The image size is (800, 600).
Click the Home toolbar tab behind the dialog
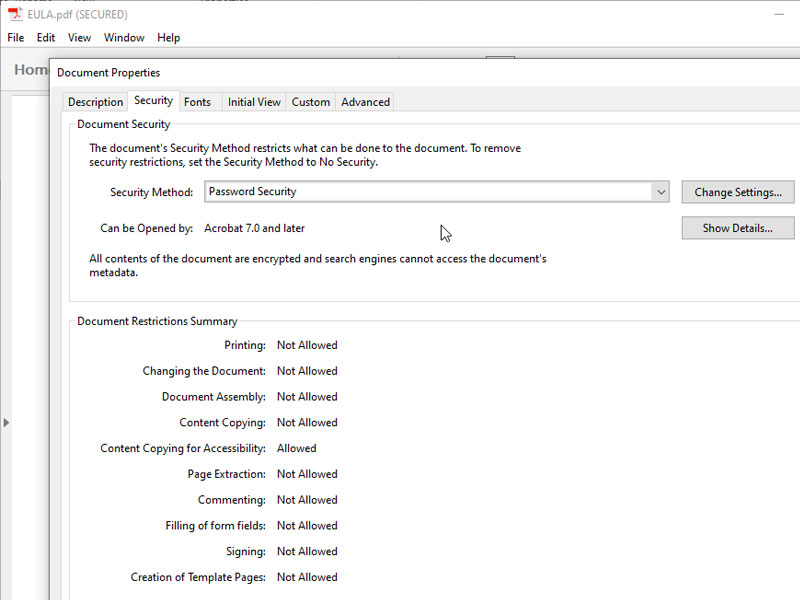coord(31,69)
